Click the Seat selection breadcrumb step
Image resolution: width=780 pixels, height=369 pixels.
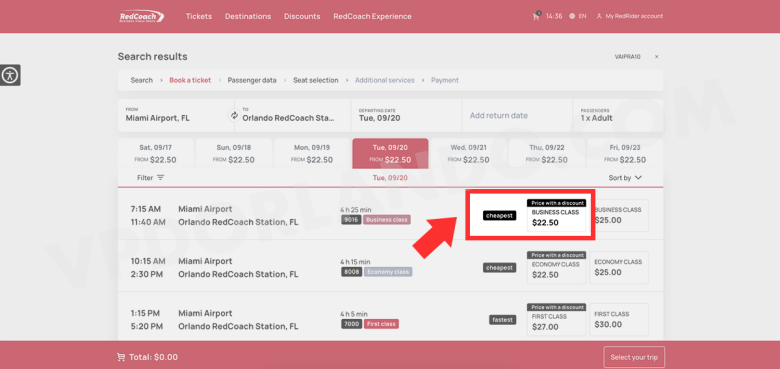point(316,80)
